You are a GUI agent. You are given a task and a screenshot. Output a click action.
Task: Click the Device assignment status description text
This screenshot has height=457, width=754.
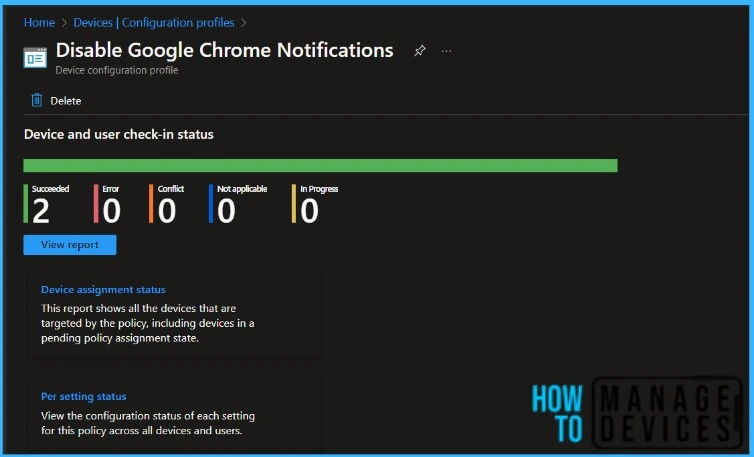(x=148, y=323)
